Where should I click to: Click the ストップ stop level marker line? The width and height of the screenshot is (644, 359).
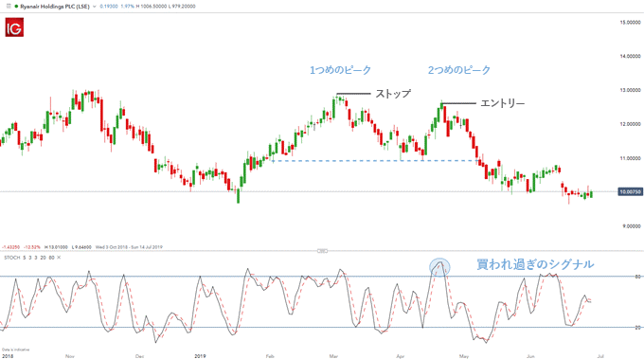353,94
